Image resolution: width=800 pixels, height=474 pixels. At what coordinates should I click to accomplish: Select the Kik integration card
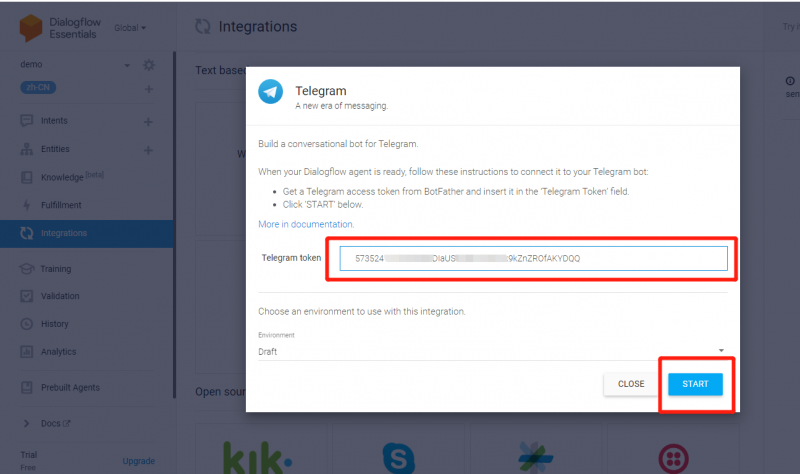point(261,449)
